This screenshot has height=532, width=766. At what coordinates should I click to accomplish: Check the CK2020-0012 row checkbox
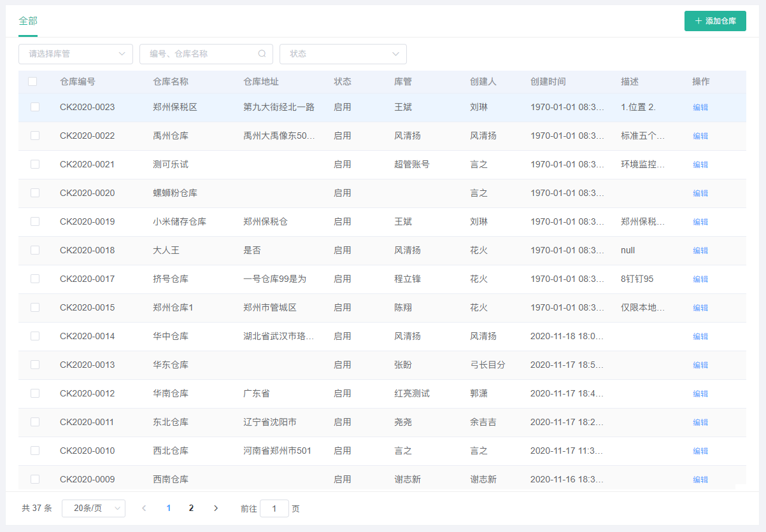click(35, 393)
